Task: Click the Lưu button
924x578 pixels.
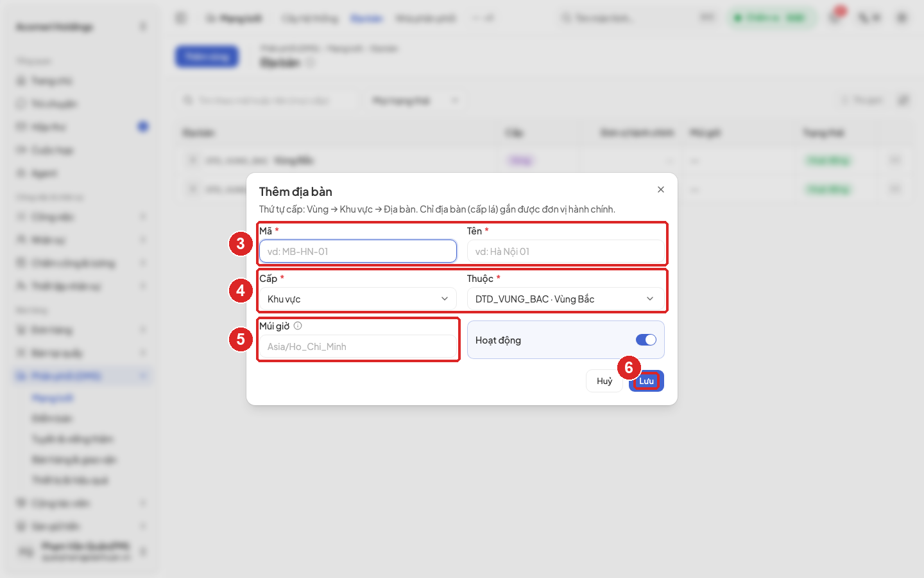Action: pos(646,381)
